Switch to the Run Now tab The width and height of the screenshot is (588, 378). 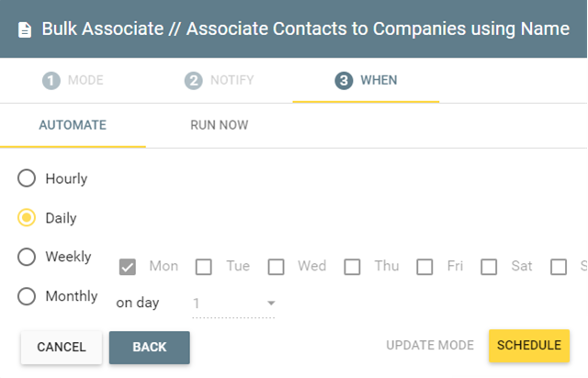click(x=220, y=125)
